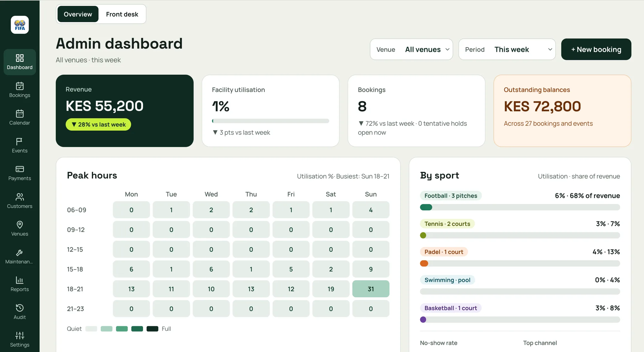The image size is (644, 352).
Task: Click the Sun 06–09 cell showing 4
Action: (371, 210)
